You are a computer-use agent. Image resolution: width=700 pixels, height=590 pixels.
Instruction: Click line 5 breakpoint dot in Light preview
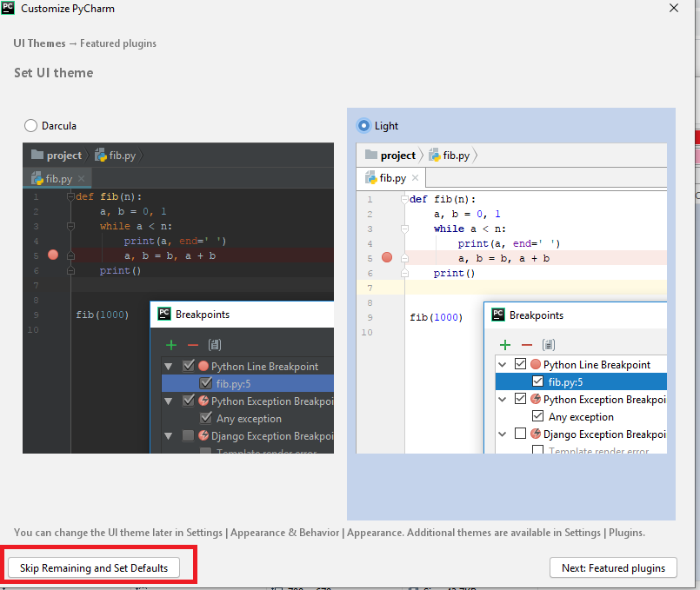coord(387,257)
